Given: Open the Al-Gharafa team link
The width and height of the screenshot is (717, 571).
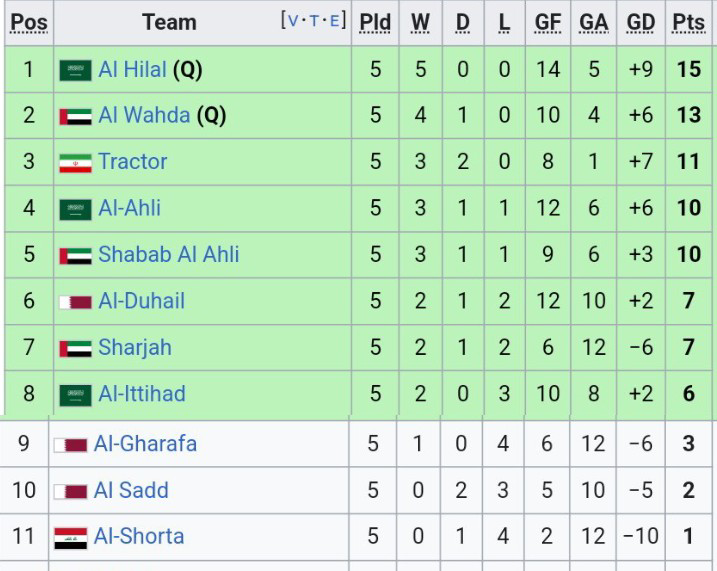Looking at the screenshot, I should [x=144, y=443].
